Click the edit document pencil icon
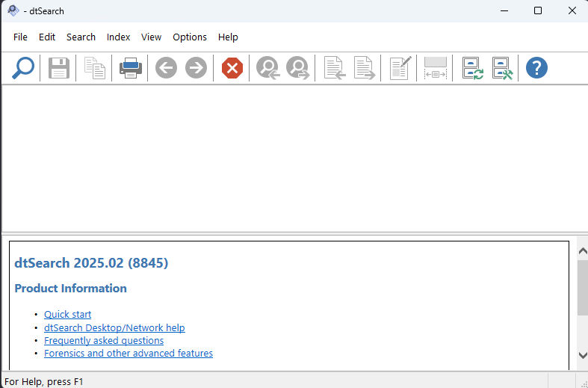This screenshot has width=588, height=388. click(400, 68)
